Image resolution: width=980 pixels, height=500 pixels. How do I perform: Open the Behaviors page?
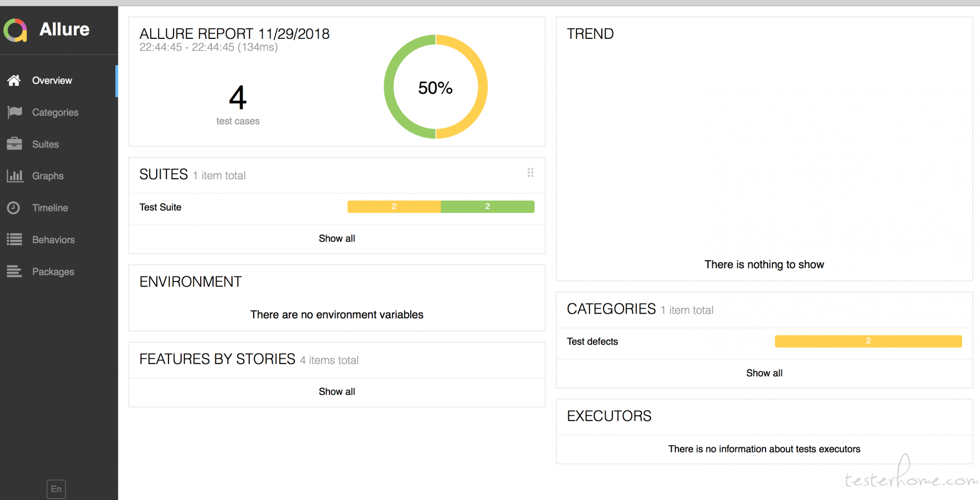(x=59, y=240)
